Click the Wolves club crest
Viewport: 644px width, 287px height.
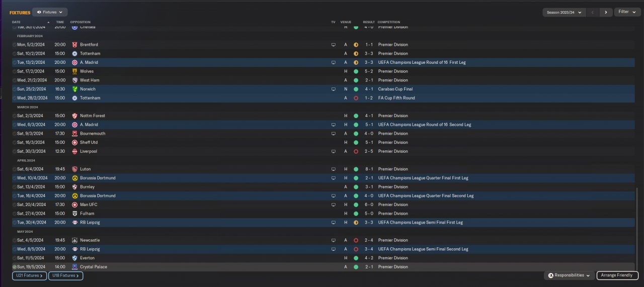pyautogui.click(x=74, y=71)
